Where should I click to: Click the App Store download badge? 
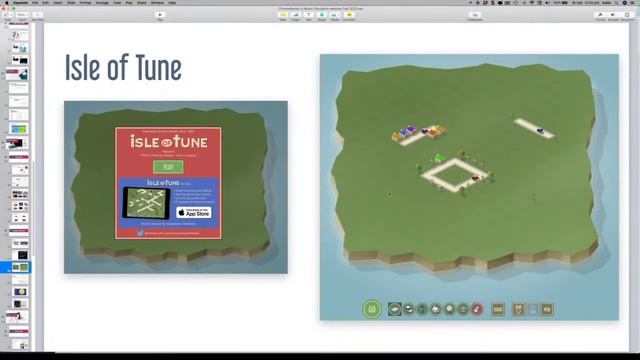194,212
